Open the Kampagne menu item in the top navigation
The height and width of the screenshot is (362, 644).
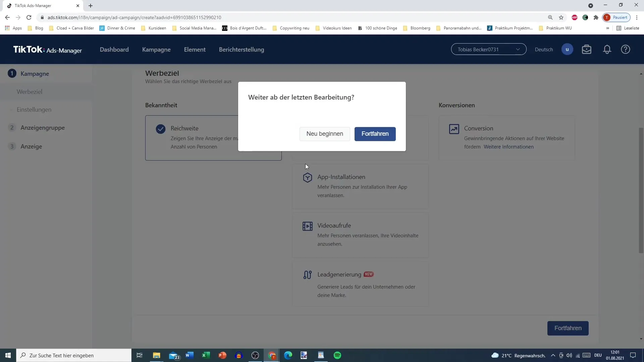click(156, 50)
